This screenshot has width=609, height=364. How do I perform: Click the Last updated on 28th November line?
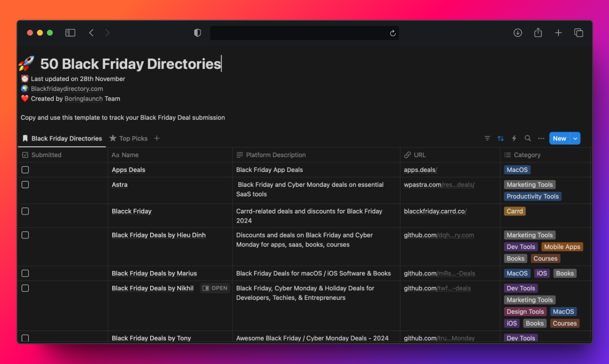(78, 79)
